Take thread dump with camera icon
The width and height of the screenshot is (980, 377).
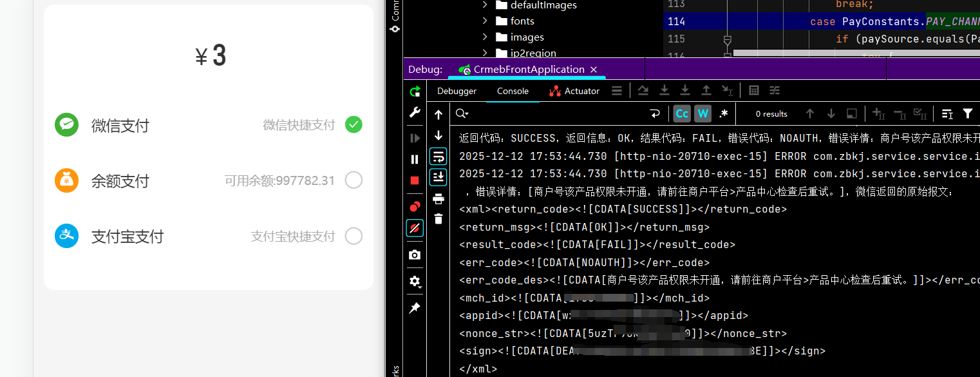pos(415,255)
